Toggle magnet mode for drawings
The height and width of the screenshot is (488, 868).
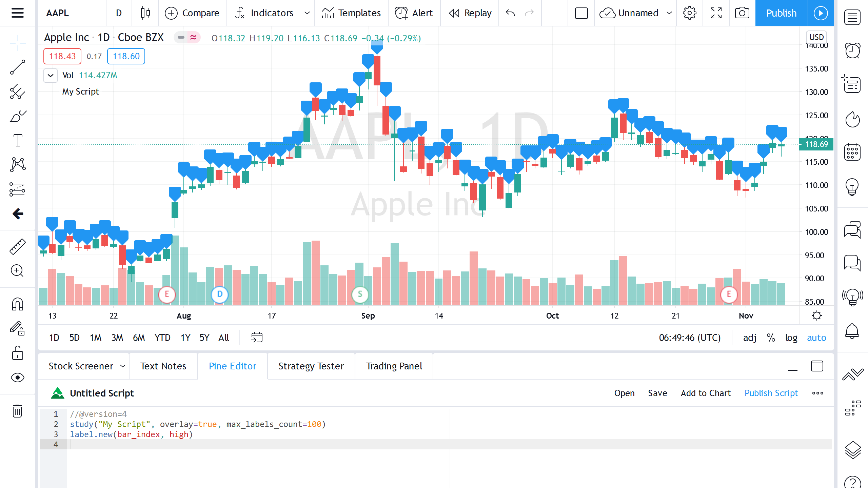pos(18,304)
